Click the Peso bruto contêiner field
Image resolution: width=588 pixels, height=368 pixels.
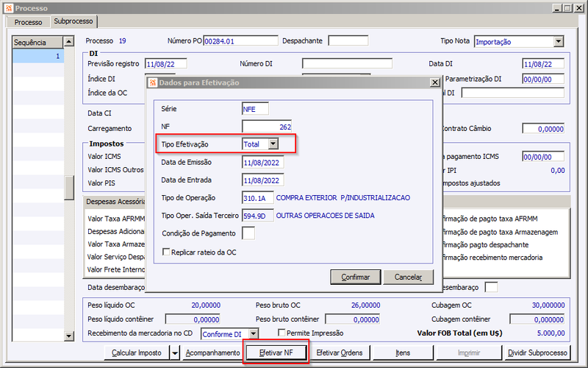[353, 319]
